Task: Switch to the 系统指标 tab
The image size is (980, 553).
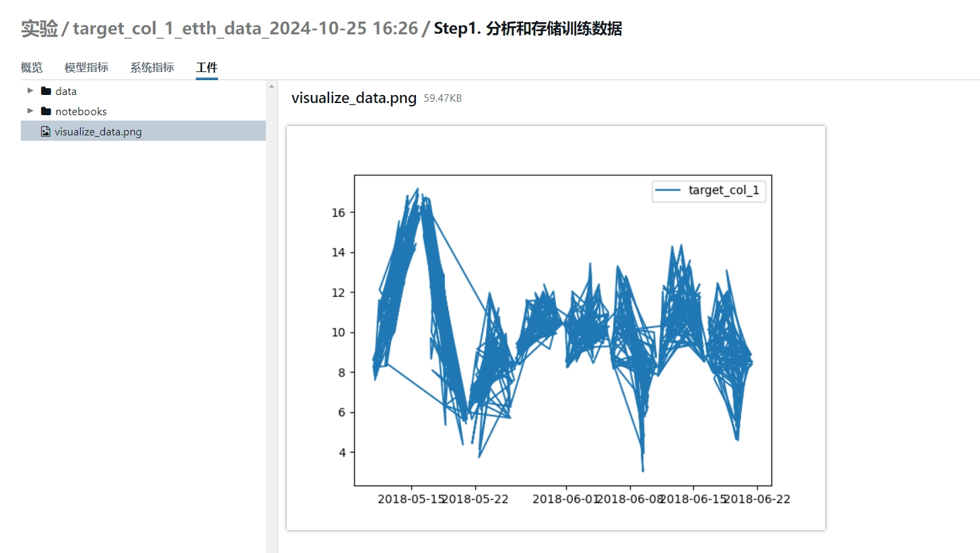Action: click(152, 67)
